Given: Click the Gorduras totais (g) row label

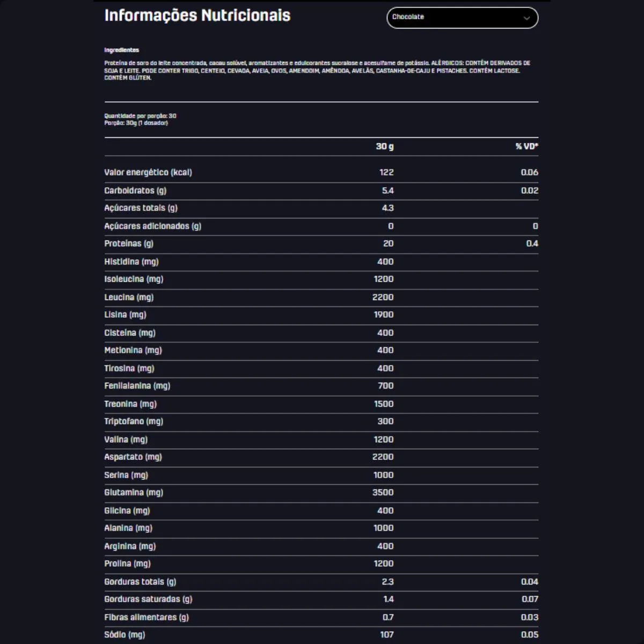Looking at the screenshot, I should (140, 582).
